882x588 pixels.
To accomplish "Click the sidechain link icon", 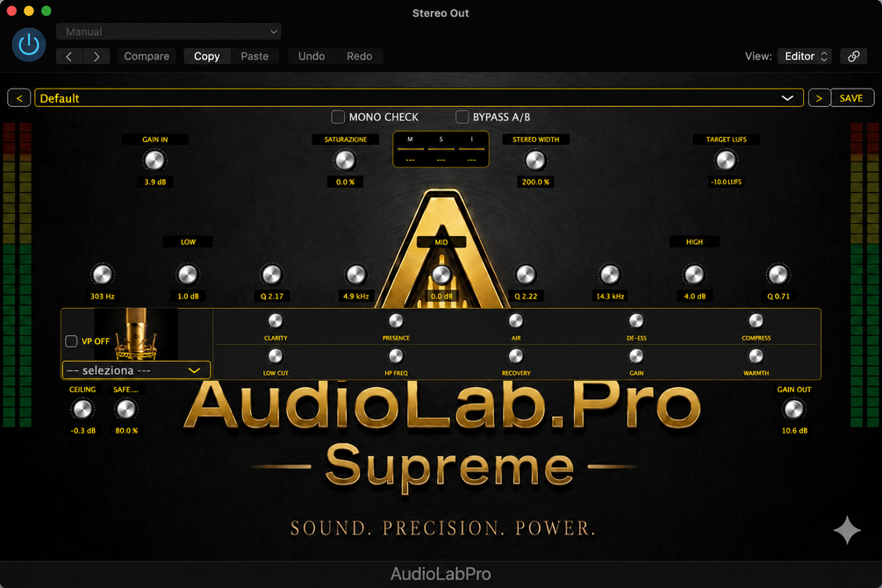I will (853, 56).
